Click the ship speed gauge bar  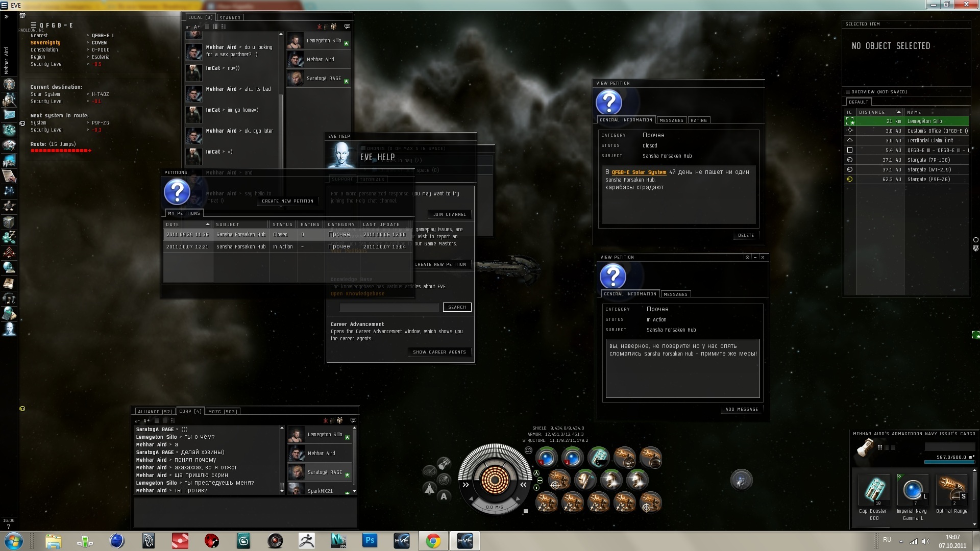tap(494, 507)
